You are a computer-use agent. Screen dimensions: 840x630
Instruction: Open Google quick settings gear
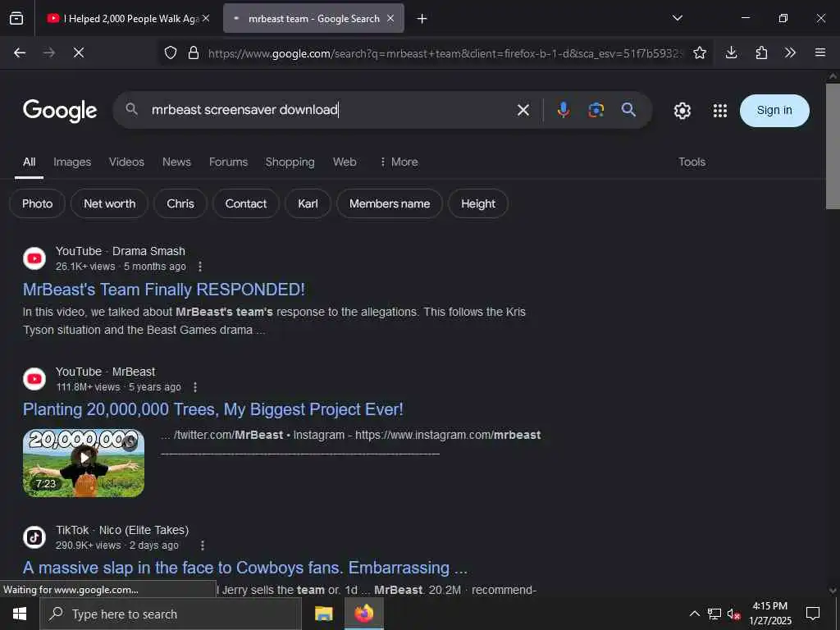(682, 111)
